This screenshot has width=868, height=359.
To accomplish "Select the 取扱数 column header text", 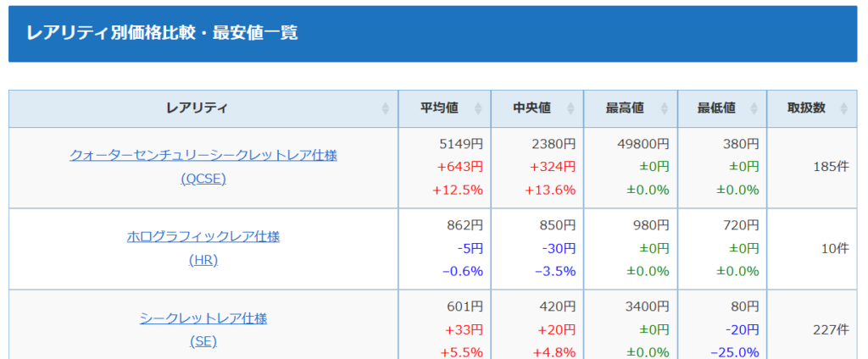I will (x=806, y=108).
